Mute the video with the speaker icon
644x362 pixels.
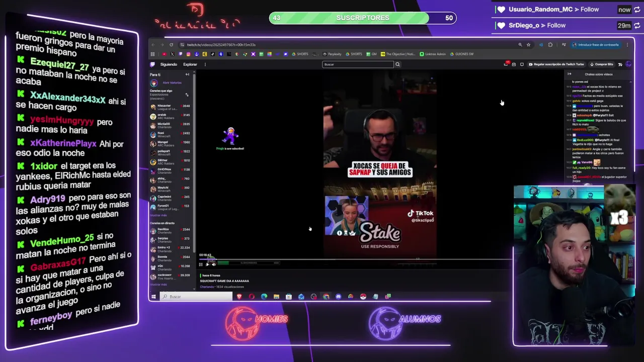[214, 264]
